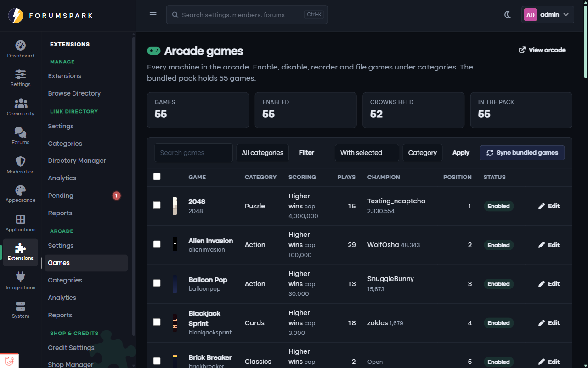Open Browse Directory in Extensions menu
The width and height of the screenshot is (588, 368).
(74, 93)
